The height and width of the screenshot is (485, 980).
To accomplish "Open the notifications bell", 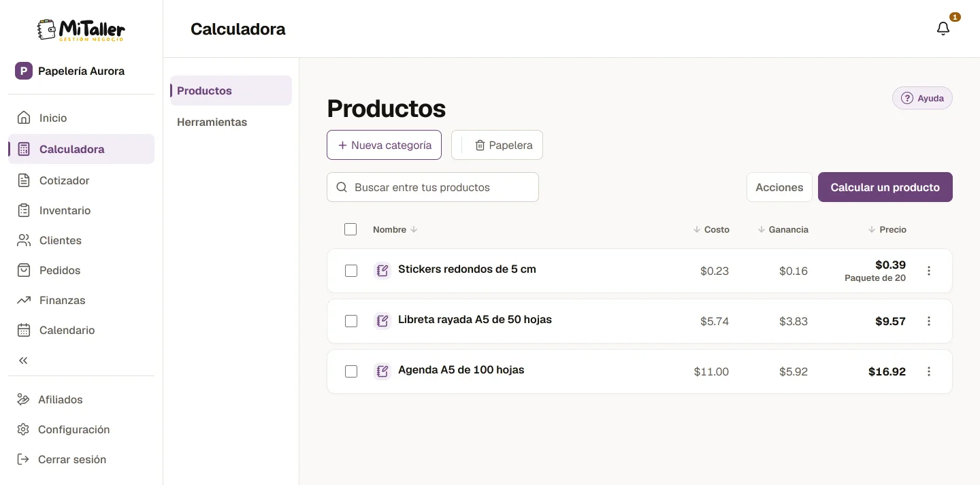I will 943,29.
